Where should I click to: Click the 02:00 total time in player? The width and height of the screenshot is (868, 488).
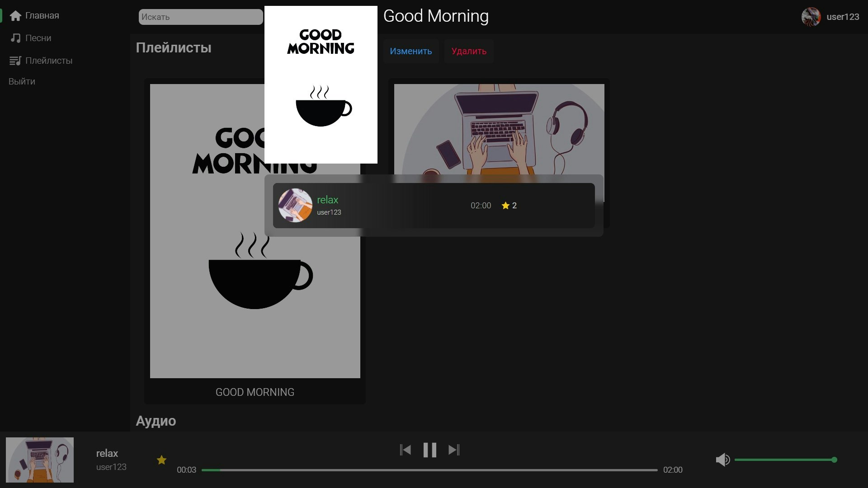pos(673,470)
